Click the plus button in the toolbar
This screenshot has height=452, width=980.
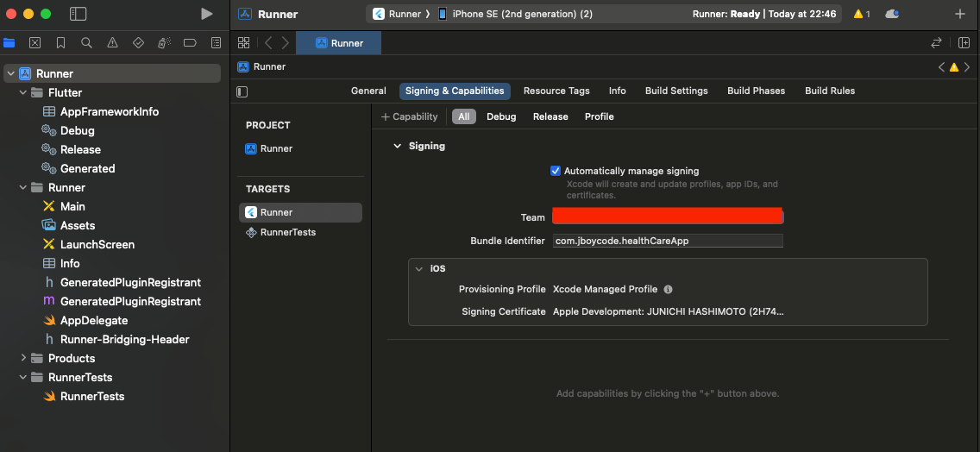(961, 14)
